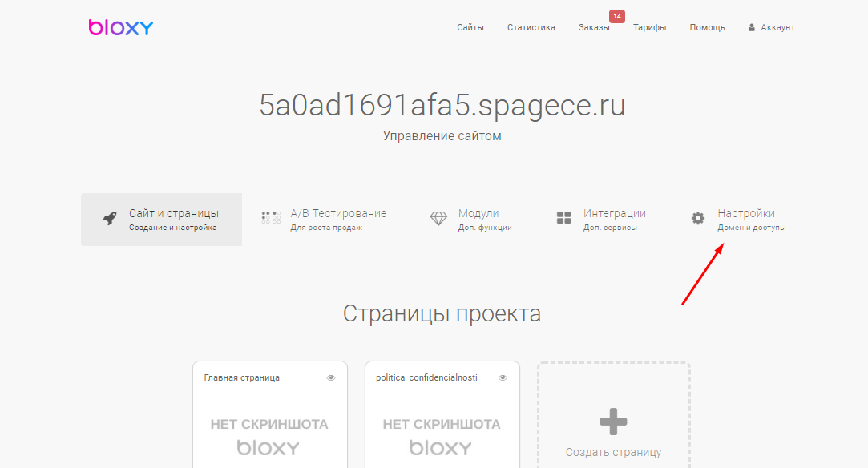
Task: Open Настройки tab
Action: [x=738, y=219]
